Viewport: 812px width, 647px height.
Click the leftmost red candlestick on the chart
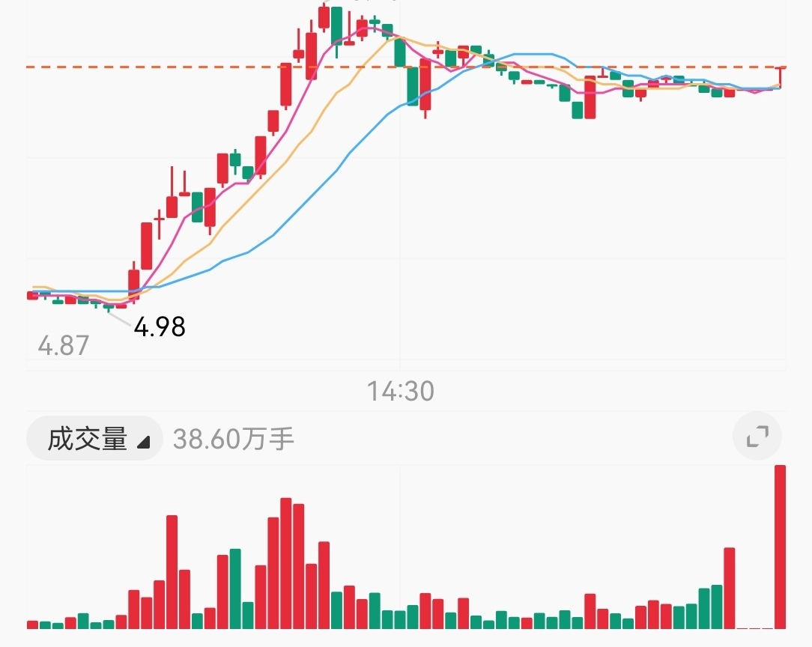click(31, 296)
